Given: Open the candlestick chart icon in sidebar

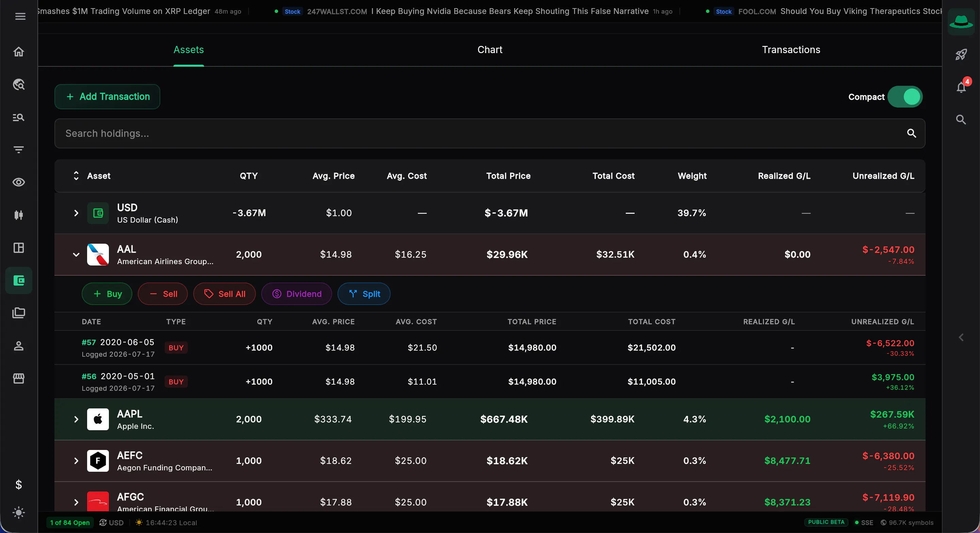Looking at the screenshot, I should (19, 215).
